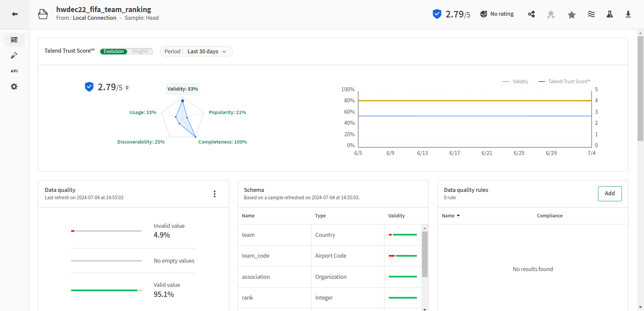Image resolution: width=644 pixels, height=311 pixels.
Task: Click Schema scrollbar down arrow
Action: [425, 309]
